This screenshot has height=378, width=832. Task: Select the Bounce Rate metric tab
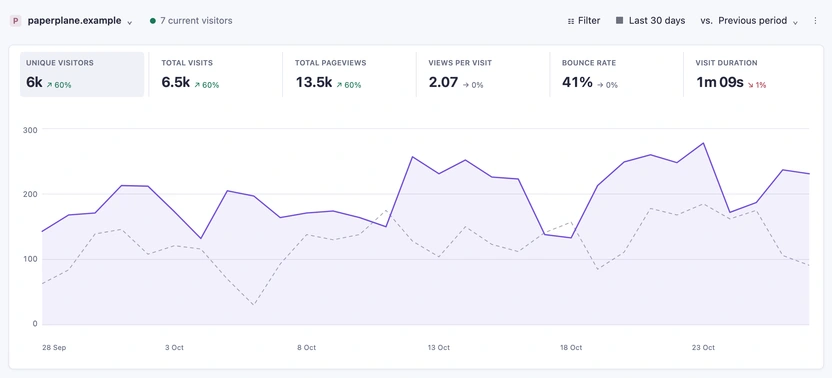[x=617, y=74]
